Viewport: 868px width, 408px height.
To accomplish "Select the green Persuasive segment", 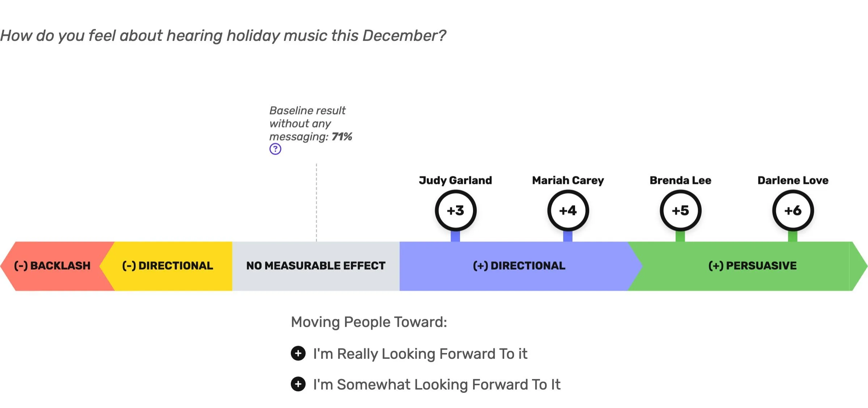I will [x=752, y=266].
